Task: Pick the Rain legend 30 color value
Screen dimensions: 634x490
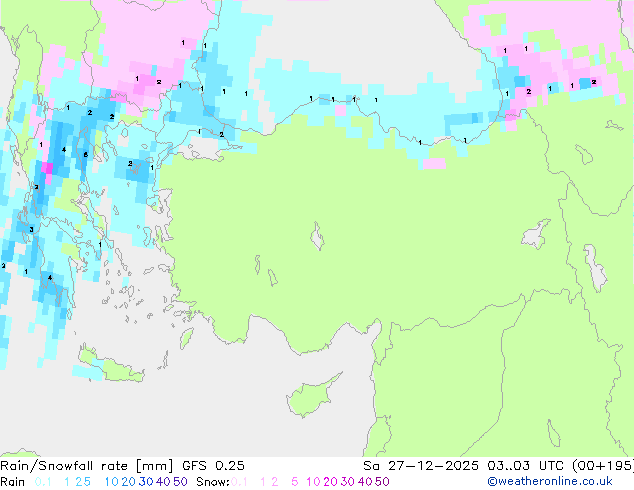Action: tap(146, 482)
